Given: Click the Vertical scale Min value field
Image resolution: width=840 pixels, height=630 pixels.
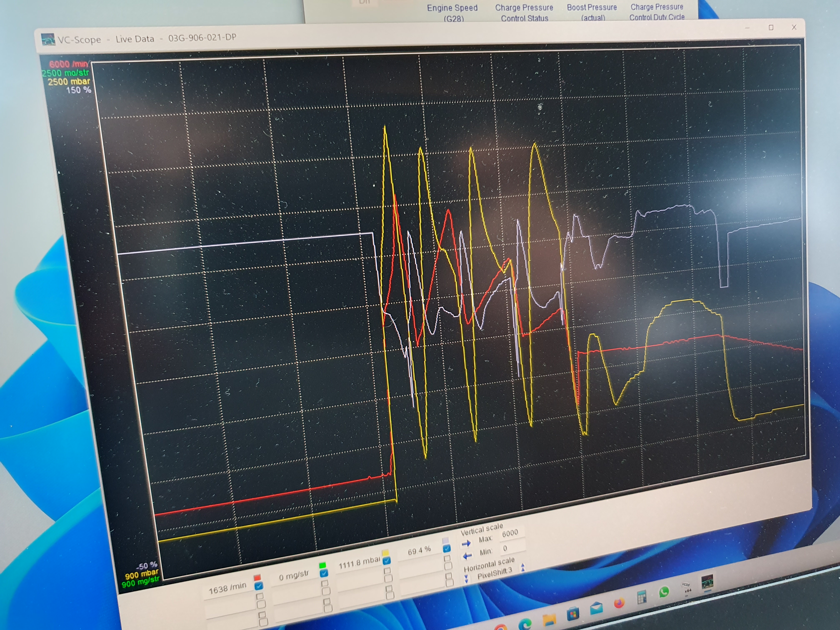Looking at the screenshot, I should coord(510,547).
